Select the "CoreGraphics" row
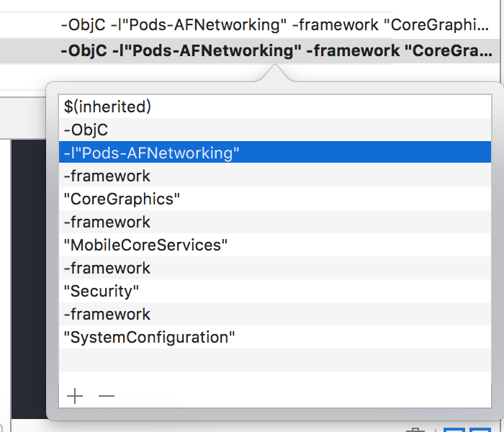 (275, 199)
